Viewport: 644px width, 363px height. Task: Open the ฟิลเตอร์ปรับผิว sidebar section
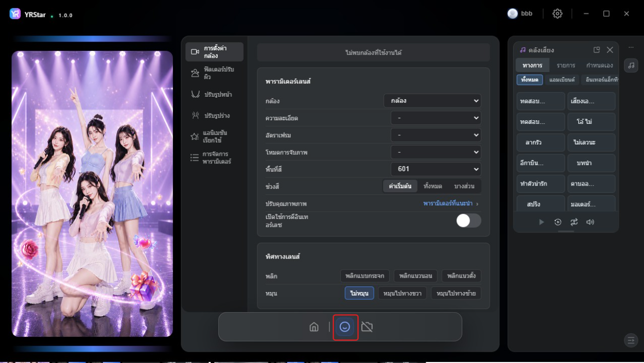[214, 73]
